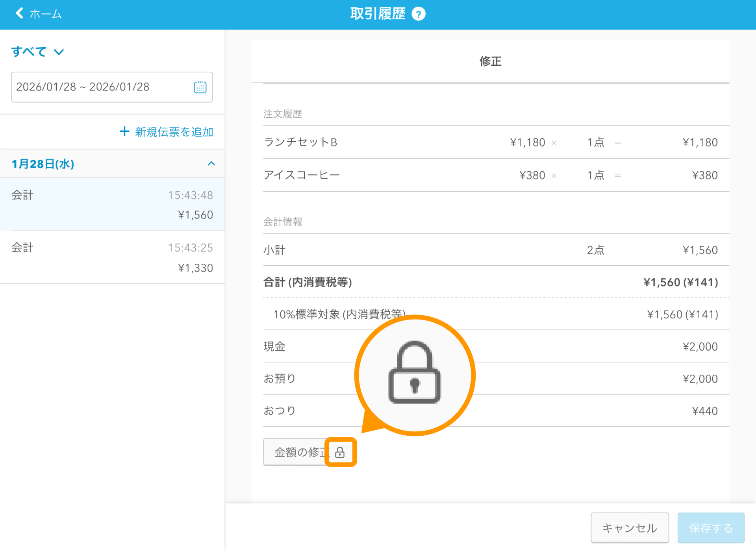Expand the すべて chevron arrow
The height and width of the screenshot is (551, 756).
coord(59,52)
